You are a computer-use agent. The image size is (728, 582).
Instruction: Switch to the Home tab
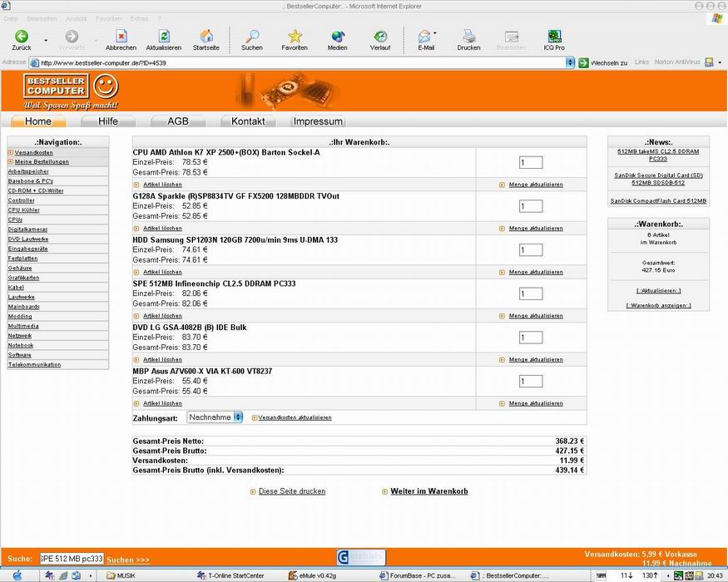click(x=38, y=121)
